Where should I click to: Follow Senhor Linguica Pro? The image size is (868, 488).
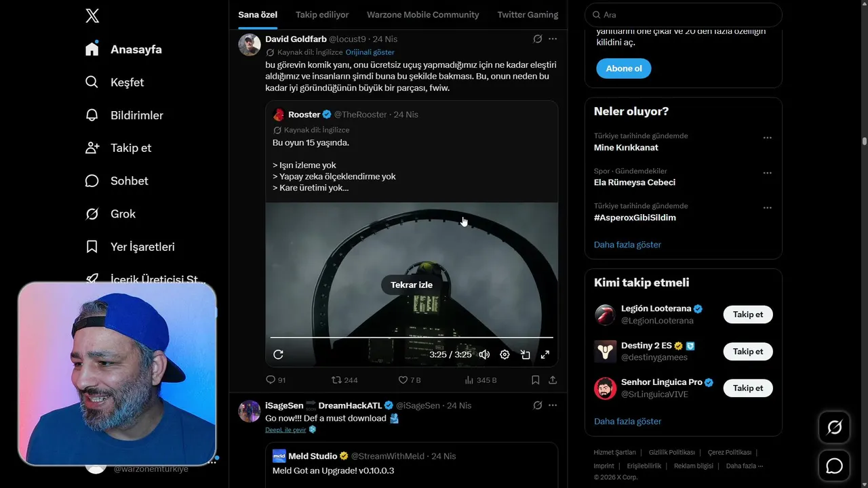coord(748,388)
